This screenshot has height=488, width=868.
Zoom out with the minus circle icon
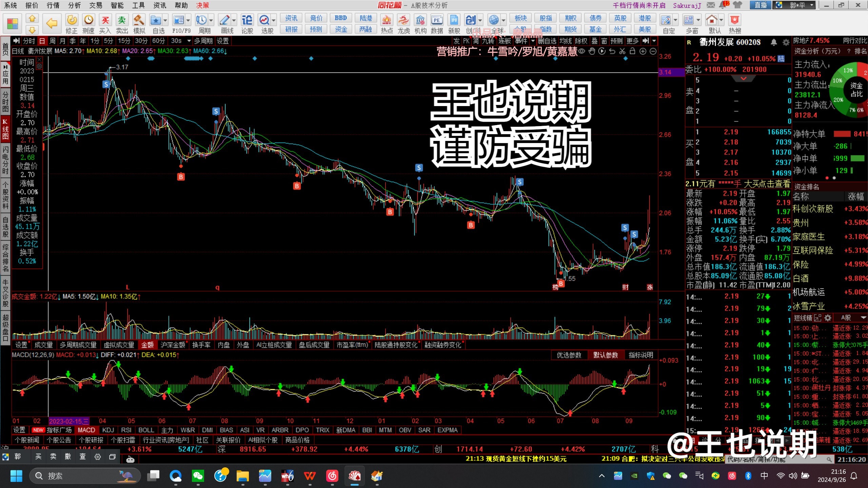(653, 51)
